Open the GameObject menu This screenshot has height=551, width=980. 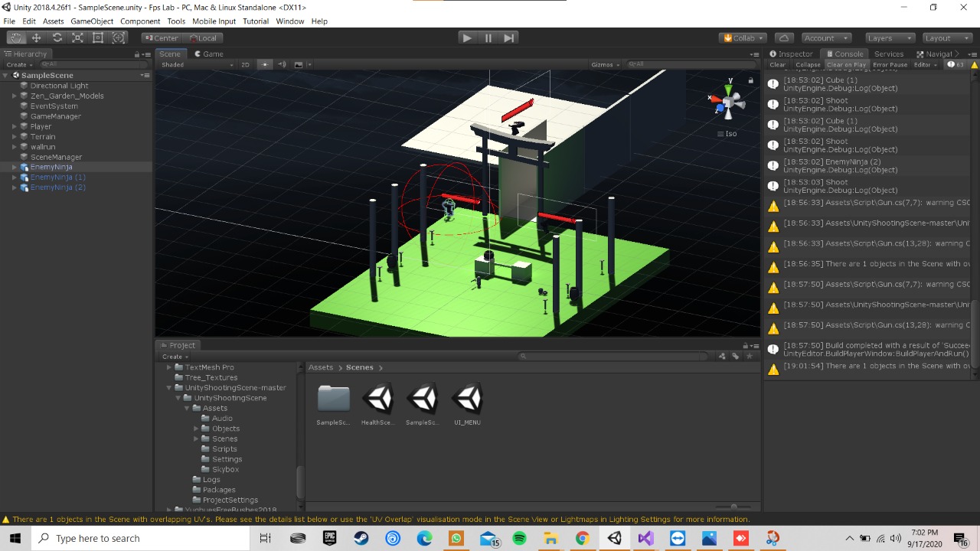tap(92, 21)
